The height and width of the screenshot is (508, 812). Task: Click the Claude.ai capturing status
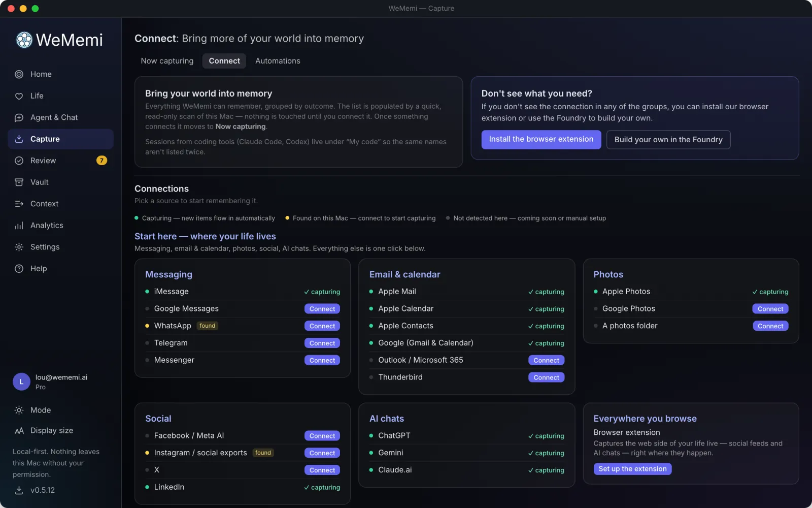tap(546, 470)
